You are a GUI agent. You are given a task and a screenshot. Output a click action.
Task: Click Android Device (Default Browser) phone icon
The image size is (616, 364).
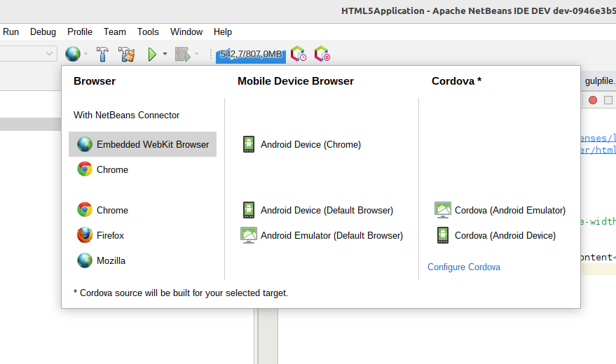pyautogui.click(x=249, y=210)
